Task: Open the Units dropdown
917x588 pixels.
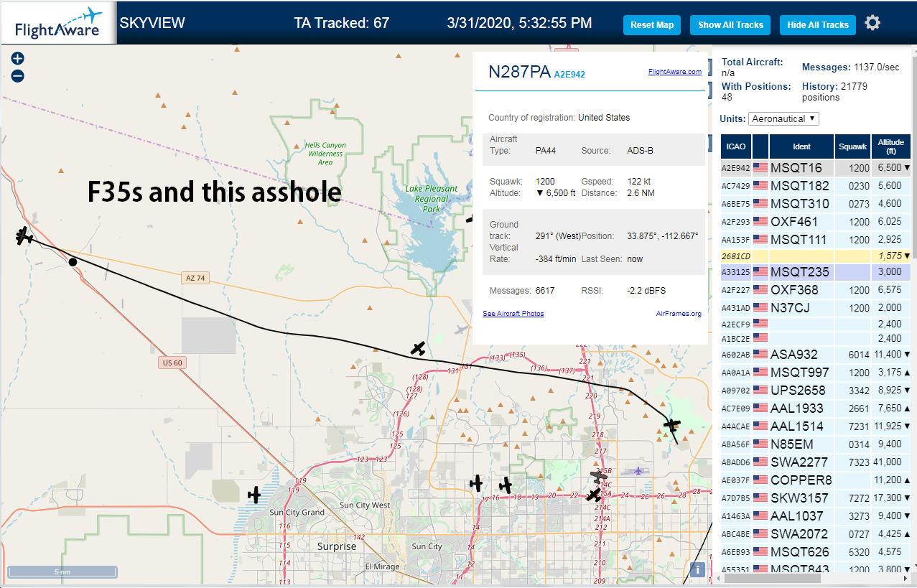Action: pos(783,118)
